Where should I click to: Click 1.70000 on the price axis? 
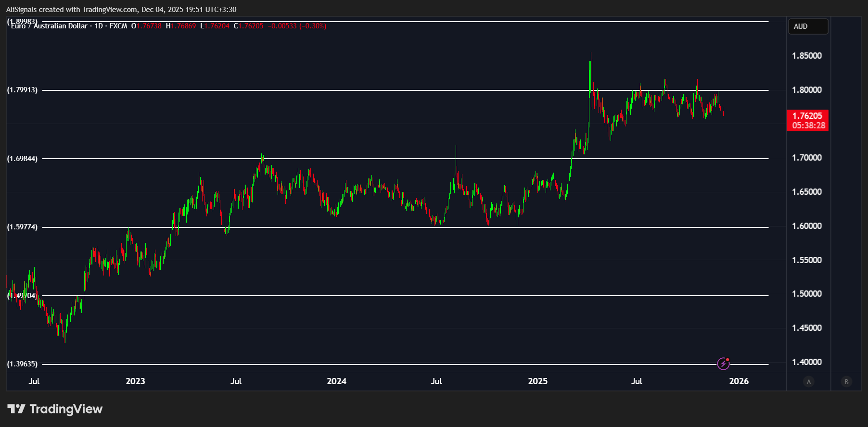point(807,158)
